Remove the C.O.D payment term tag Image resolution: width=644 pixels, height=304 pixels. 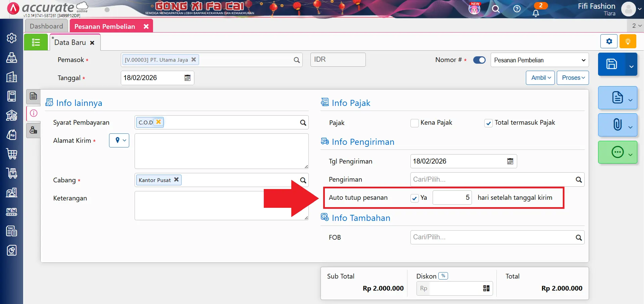tap(159, 122)
